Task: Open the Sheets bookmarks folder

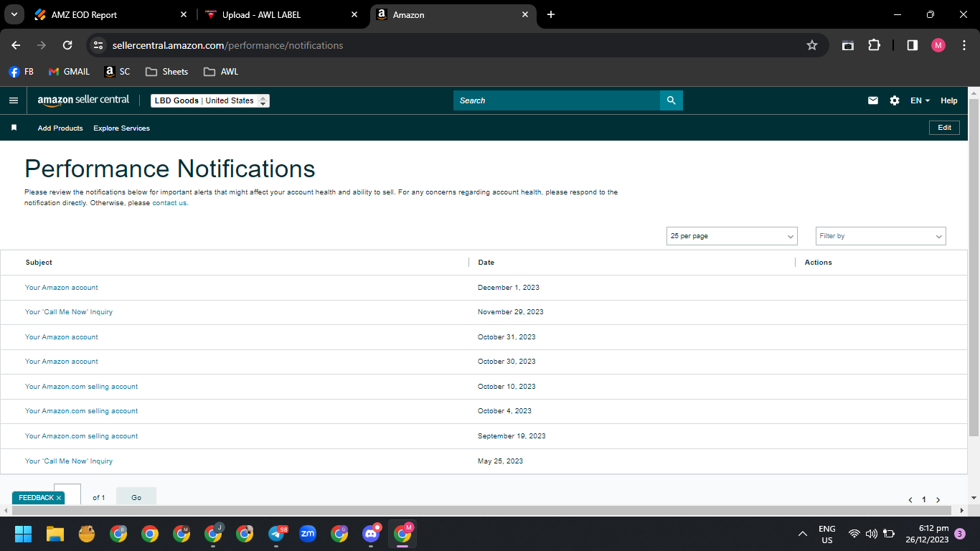Action: click(x=166, y=72)
